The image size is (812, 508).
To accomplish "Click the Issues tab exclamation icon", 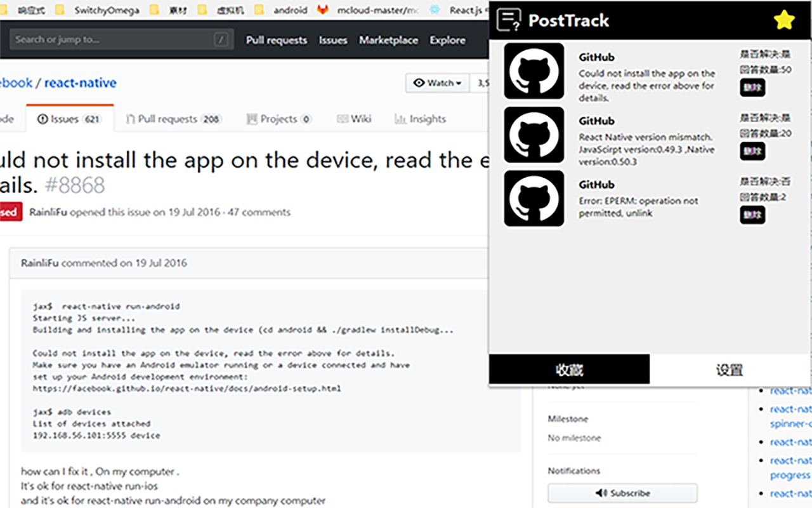I will (x=43, y=119).
